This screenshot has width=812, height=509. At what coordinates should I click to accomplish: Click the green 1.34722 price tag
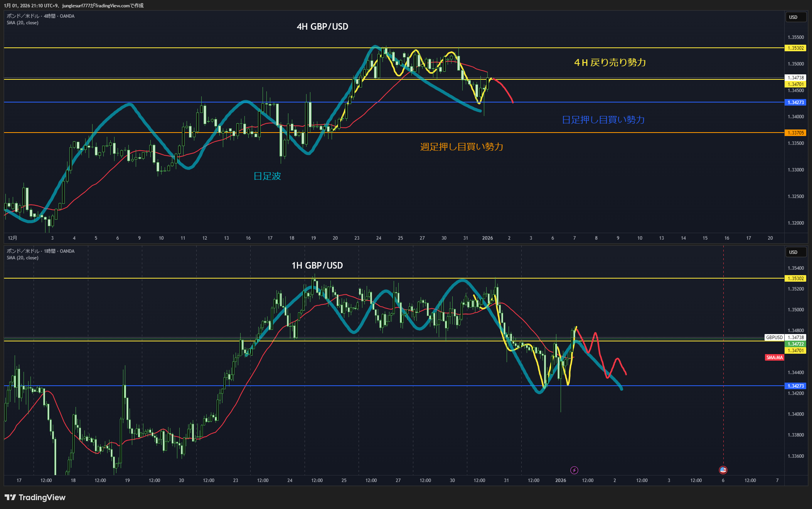tap(795, 344)
